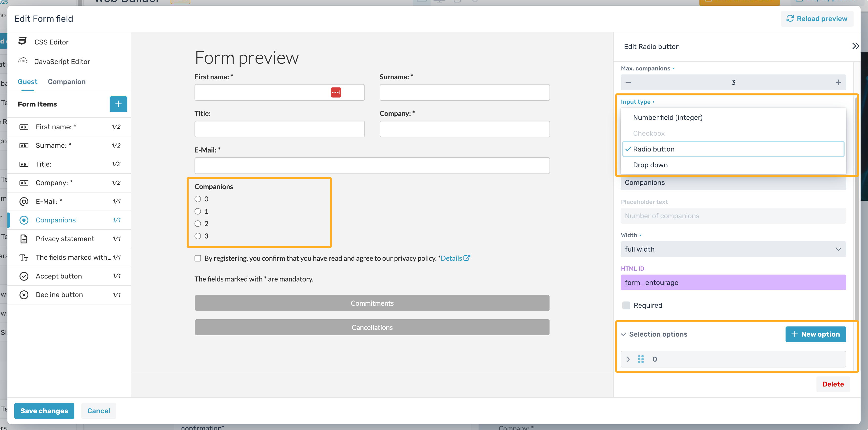
Task: Click the refresh icon in Reload preview
Action: coord(790,19)
